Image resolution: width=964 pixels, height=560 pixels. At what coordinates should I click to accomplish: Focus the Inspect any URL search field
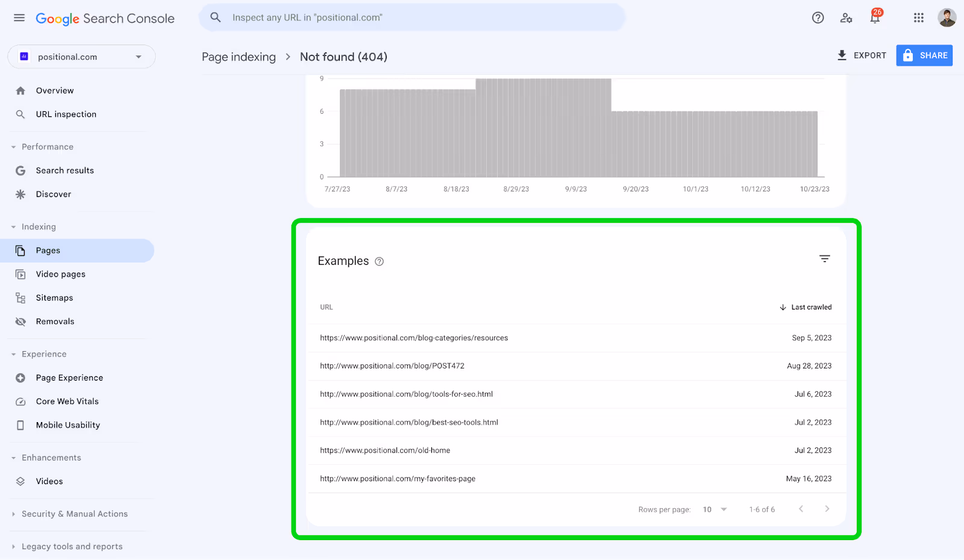412,17
